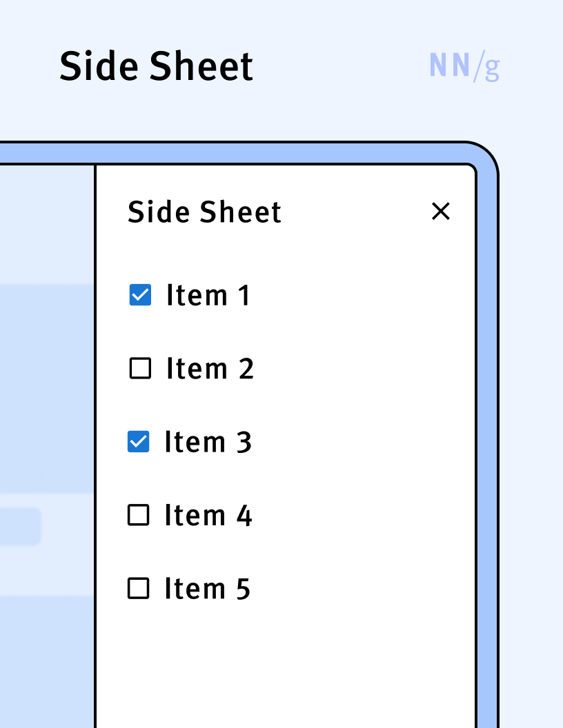Click the "Item 4" label text

coord(208,515)
